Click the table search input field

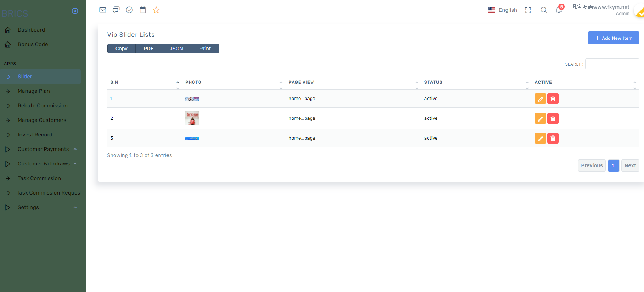point(612,64)
